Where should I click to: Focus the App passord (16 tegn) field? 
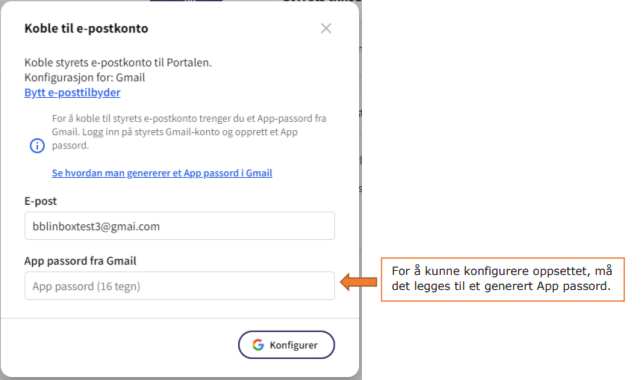click(x=179, y=286)
